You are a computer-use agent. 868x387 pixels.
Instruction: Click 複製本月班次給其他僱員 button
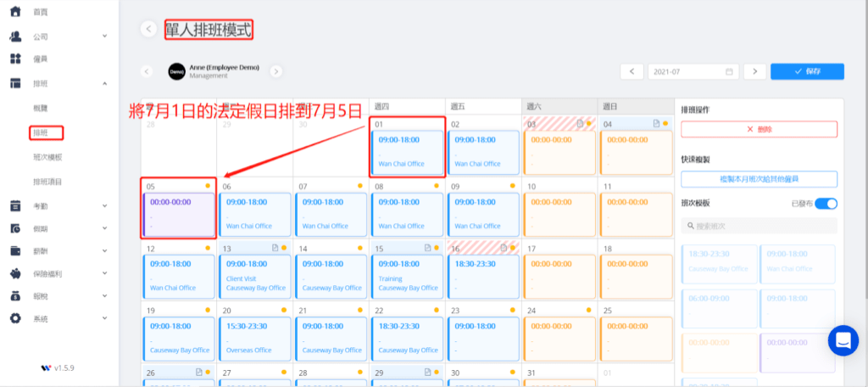point(759,179)
